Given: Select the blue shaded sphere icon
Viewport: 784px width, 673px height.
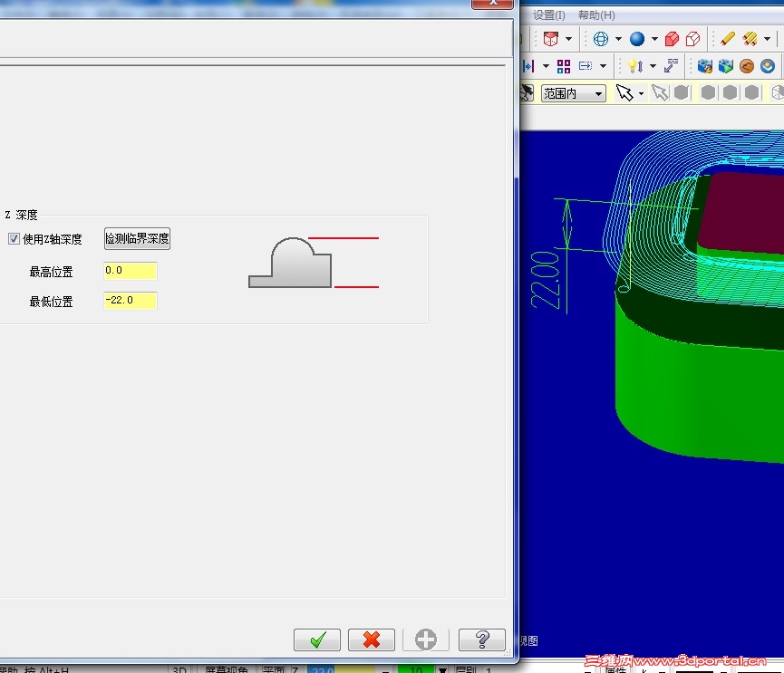Looking at the screenshot, I should coord(637,39).
